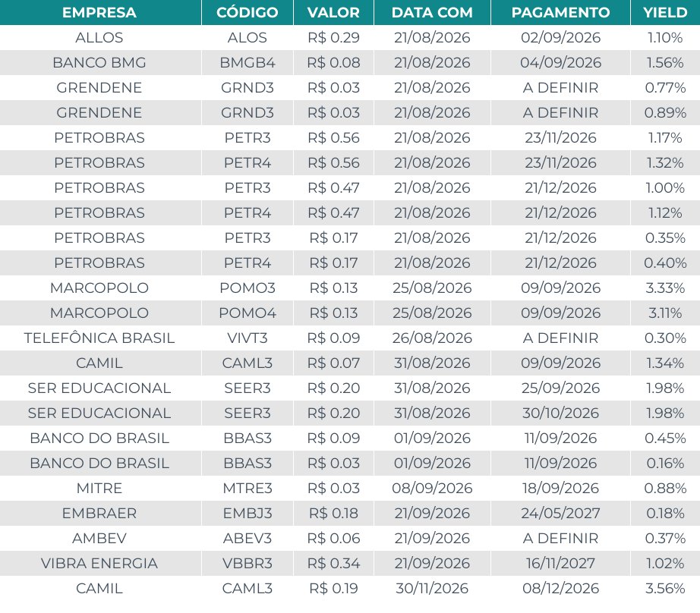Screen dimensions: 700x613
Task: Select ticker VIVT3
Action: pyautogui.click(x=248, y=338)
